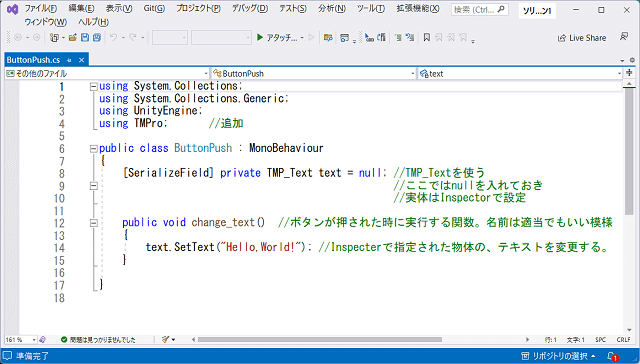Open the 拡張機能(X) menu
Image resolution: width=640 pixels, height=364 pixels.
[418, 9]
